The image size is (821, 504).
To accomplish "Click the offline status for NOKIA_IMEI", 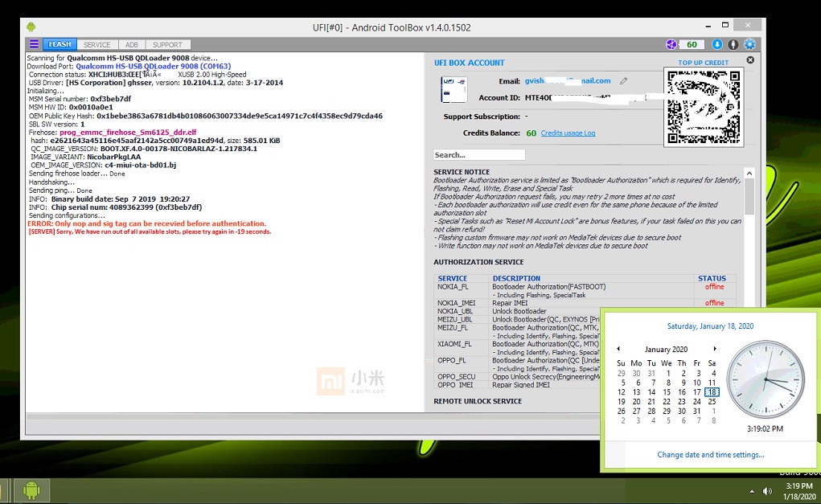I will [x=714, y=303].
